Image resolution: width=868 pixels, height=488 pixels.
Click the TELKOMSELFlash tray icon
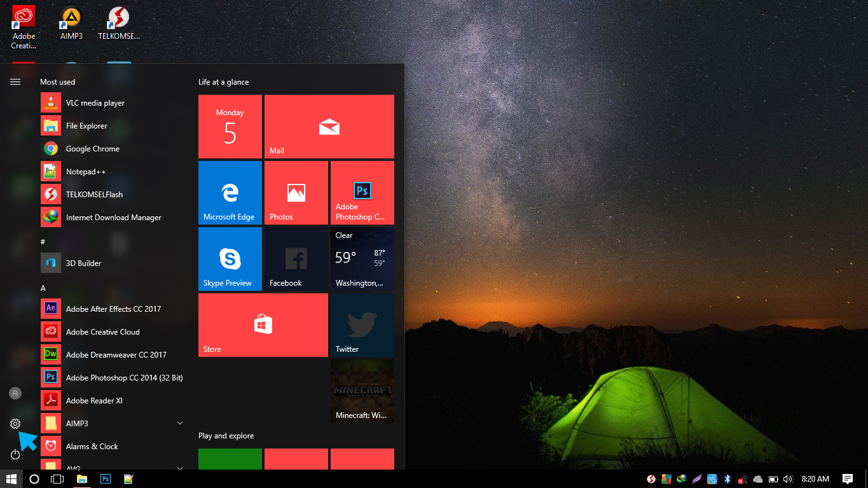point(651,479)
